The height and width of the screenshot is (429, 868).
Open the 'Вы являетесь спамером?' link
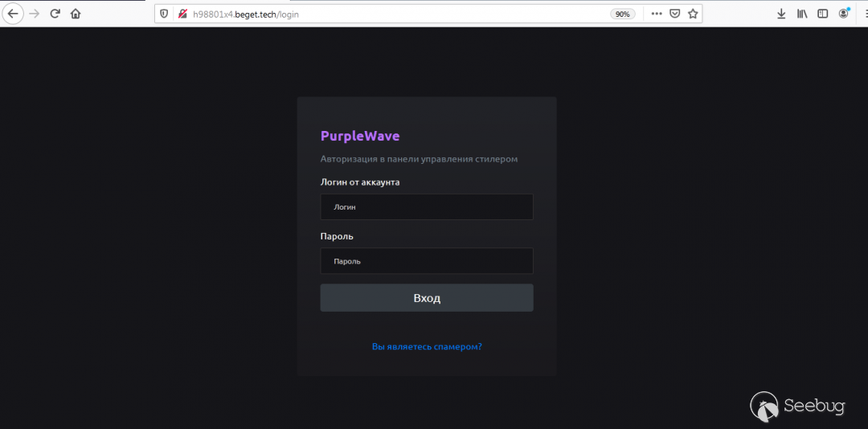tap(427, 347)
